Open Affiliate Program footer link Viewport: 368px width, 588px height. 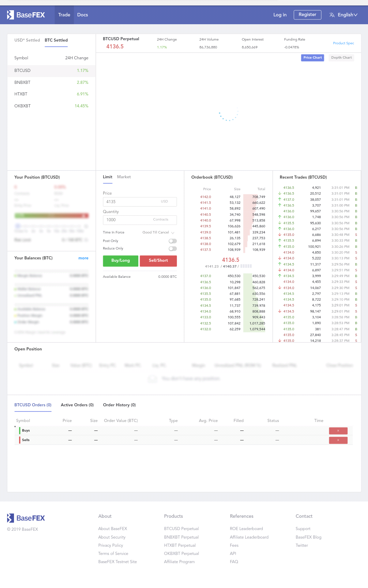pos(179,562)
